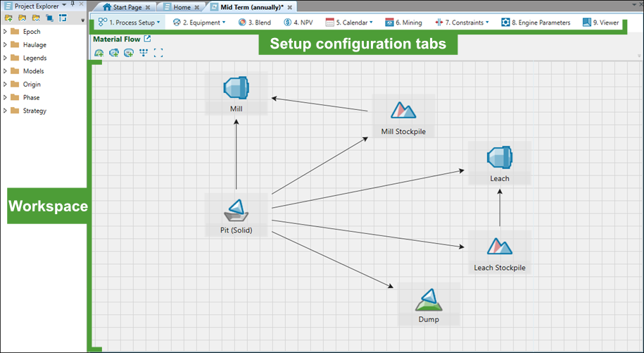Switch to the Start Page tab
The height and width of the screenshot is (353, 644).
[127, 7]
